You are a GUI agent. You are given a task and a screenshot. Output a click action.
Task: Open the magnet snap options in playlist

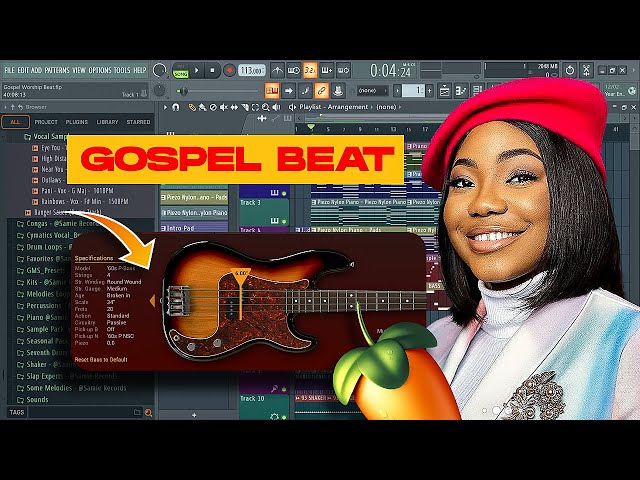[176, 107]
